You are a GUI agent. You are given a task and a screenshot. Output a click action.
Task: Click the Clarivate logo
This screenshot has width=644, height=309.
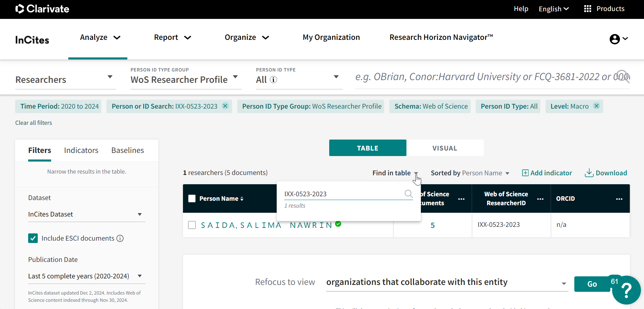pyautogui.click(x=42, y=9)
